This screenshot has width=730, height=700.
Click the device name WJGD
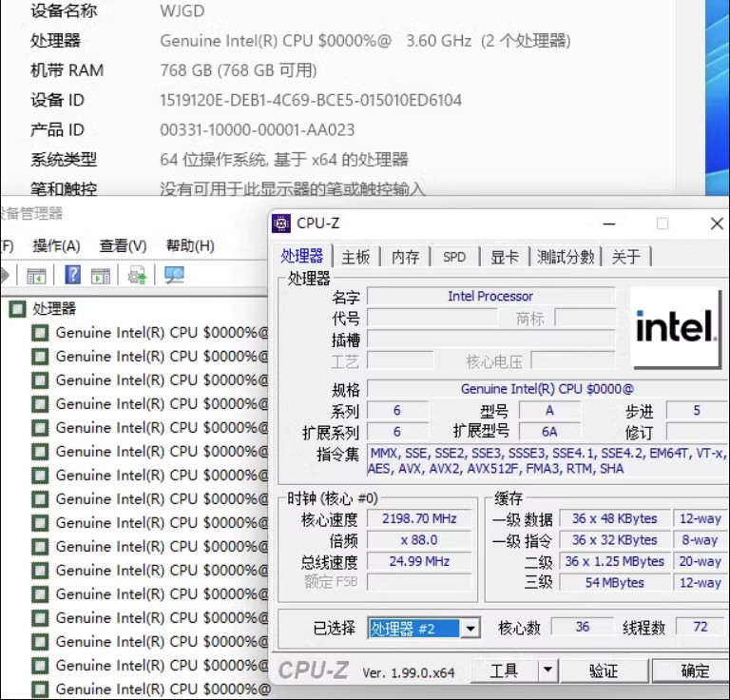[182, 10]
